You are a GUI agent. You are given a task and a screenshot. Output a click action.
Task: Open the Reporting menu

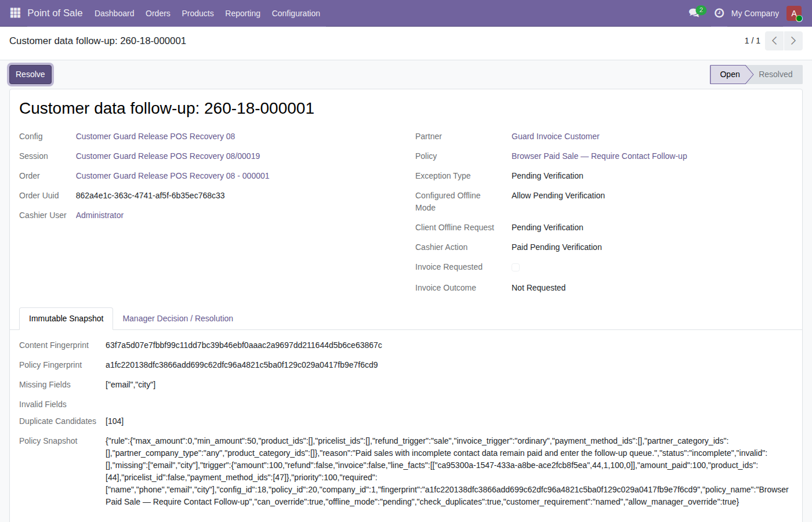(x=242, y=13)
